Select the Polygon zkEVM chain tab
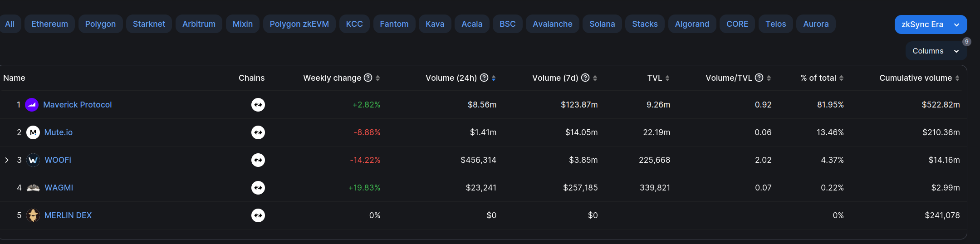 [299, 24]
